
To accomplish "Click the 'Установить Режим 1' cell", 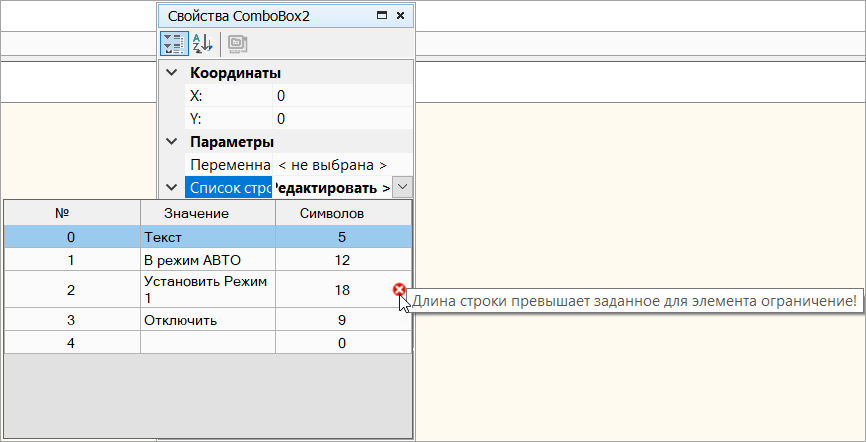I will coord(205,290).
